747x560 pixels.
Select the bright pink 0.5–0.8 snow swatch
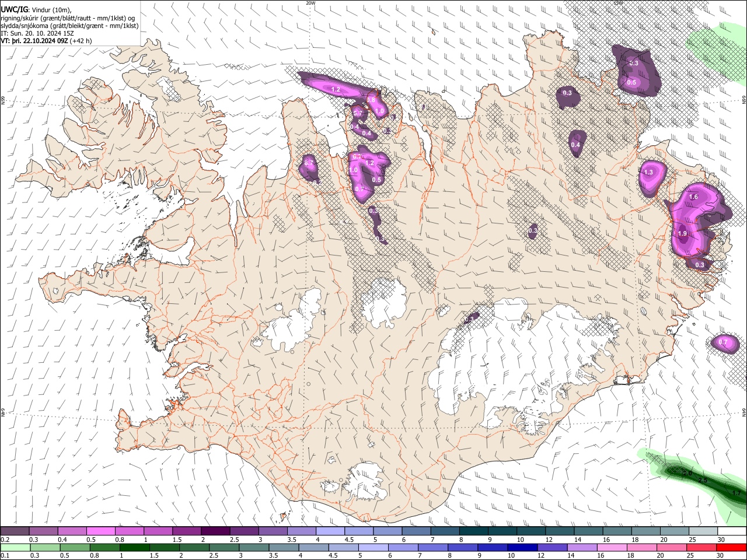click(101, 531)
